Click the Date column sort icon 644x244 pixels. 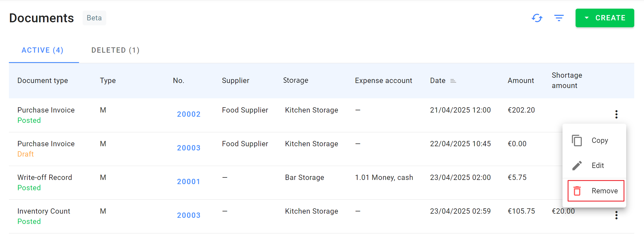453,81
